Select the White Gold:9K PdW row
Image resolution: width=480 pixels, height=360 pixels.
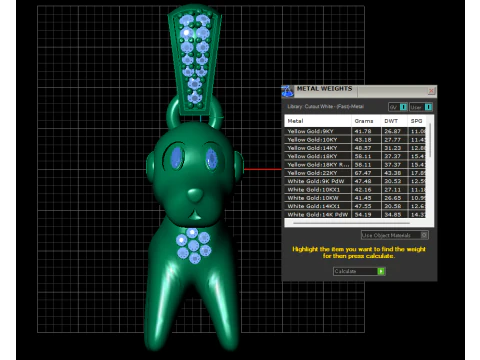click(355, 181)
